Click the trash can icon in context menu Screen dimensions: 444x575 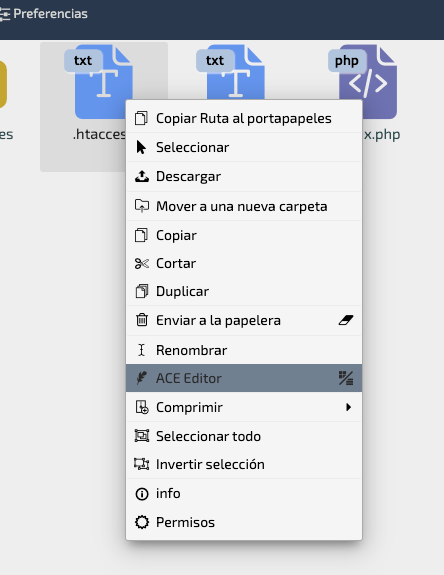[142, 320]
